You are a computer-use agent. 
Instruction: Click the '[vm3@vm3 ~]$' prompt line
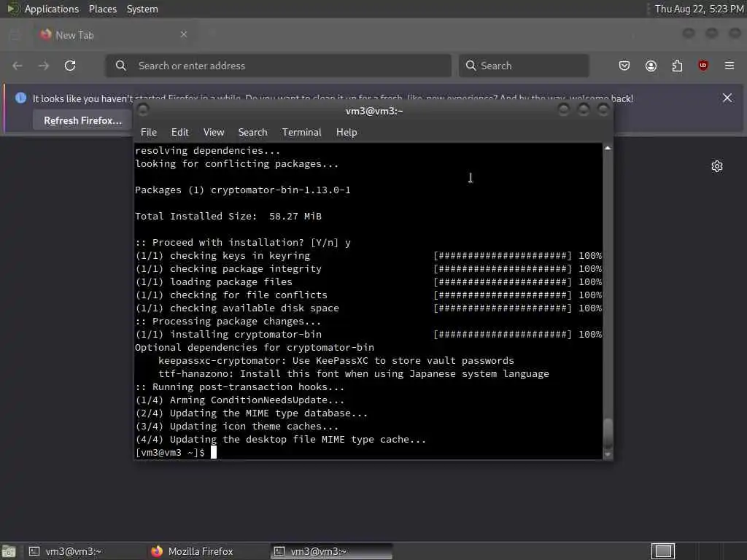click(x=170, y=452)
